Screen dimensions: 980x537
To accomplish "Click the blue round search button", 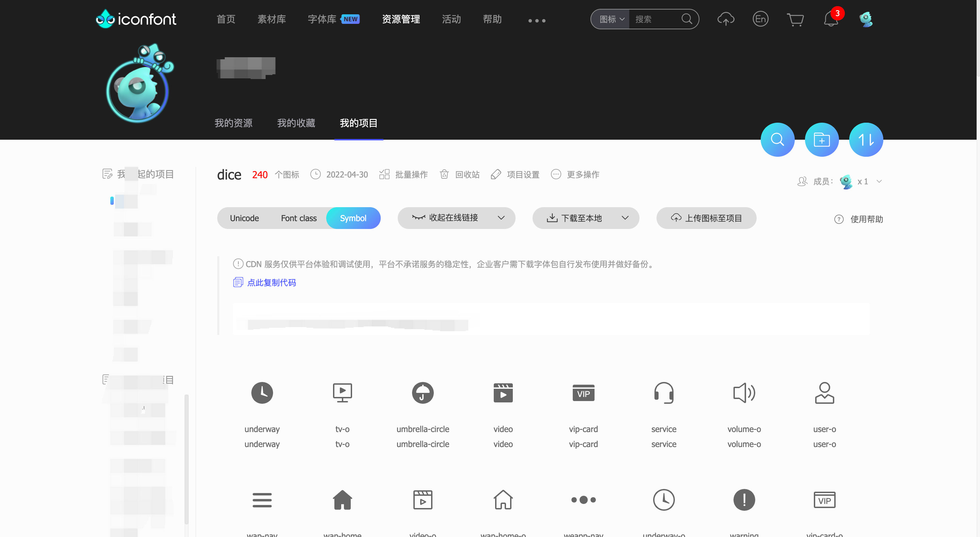I will coord(777,140).
